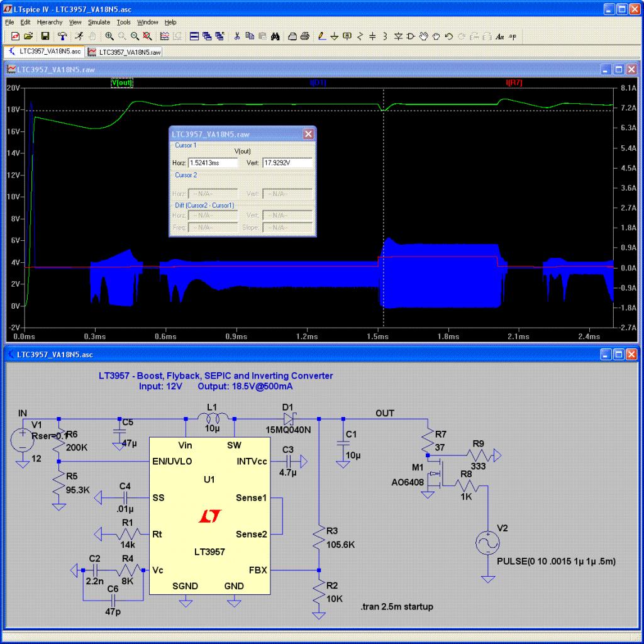Screen dimensions: 644x644
Task: Cascade windows with the cascade icon
Action: coord(207,36)
